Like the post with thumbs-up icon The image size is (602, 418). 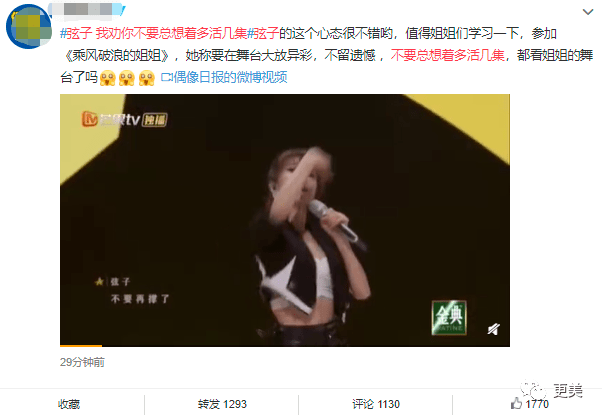(x=516, y=403)
